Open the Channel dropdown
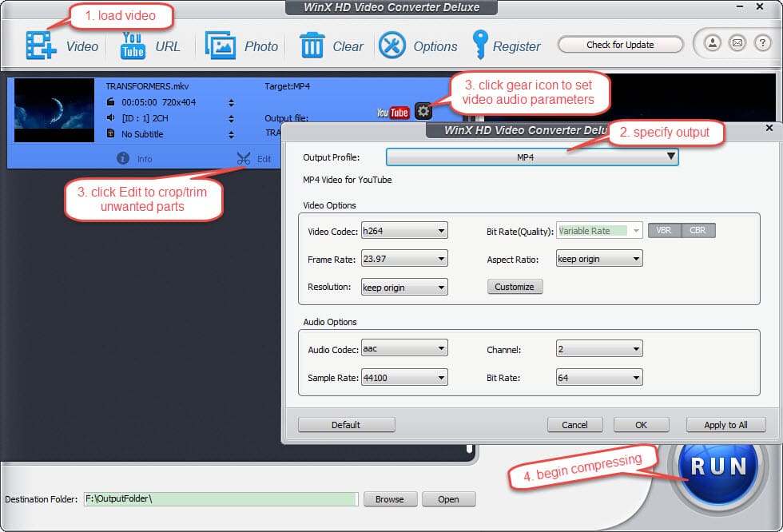This screenshot has height=532, width=783. [599, 349]
